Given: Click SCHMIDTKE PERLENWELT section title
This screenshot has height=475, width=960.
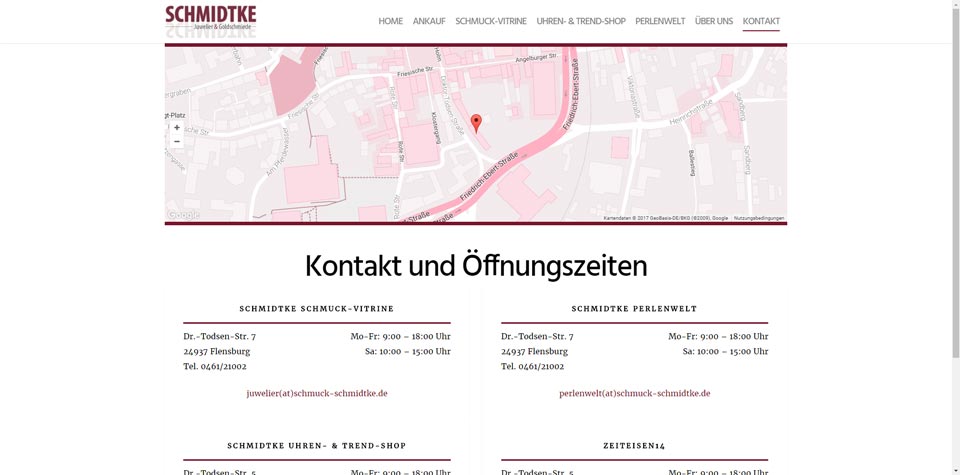Looking at the screenshot, I should tap(634, 309).
